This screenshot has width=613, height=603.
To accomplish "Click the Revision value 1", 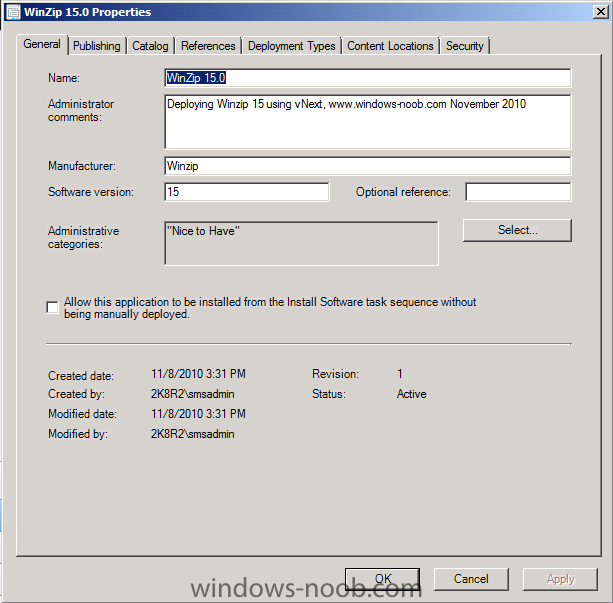I will tap(400, 374).
